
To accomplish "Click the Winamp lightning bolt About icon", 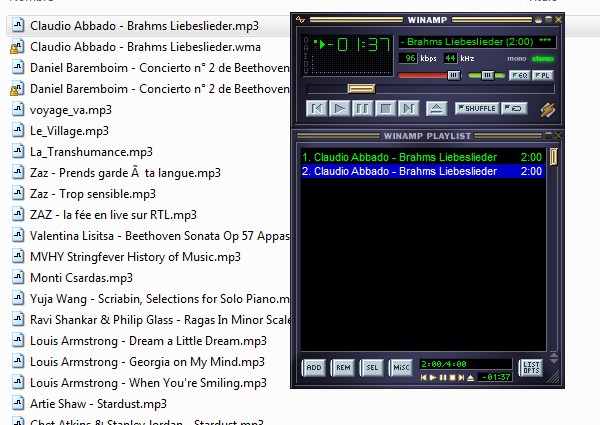I will pyautogui.click(x=548, y=110).
